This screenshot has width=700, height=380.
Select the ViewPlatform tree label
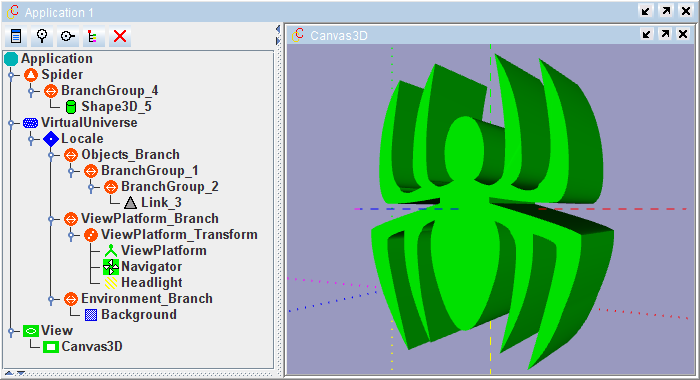164,251
